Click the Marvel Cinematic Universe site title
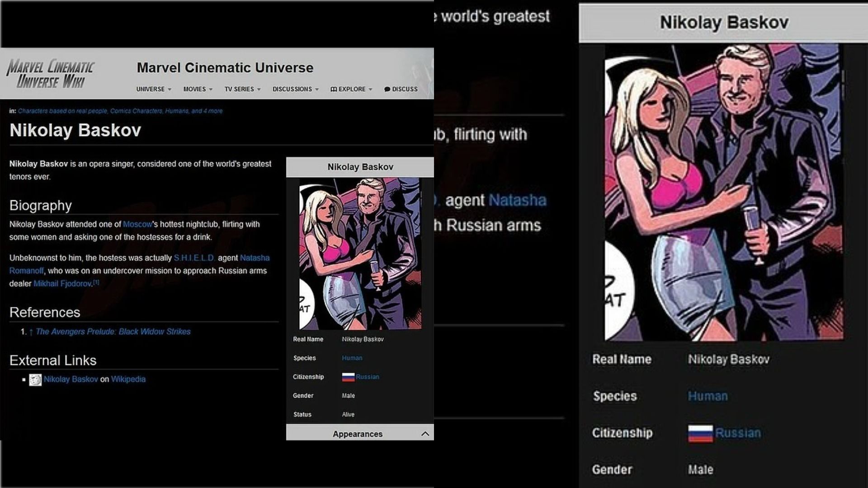Viewport: 868px width, 488px height. pyautogui.click(x=225, y=68)
